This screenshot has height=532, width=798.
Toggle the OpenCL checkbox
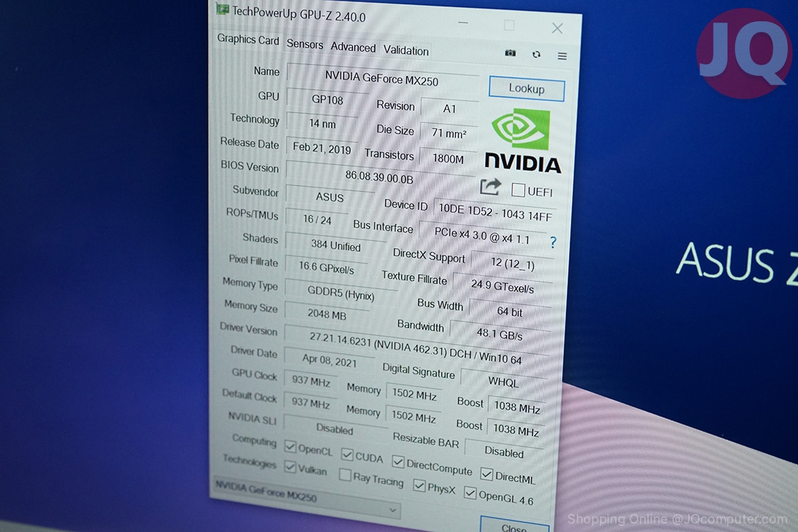(290, 447)
